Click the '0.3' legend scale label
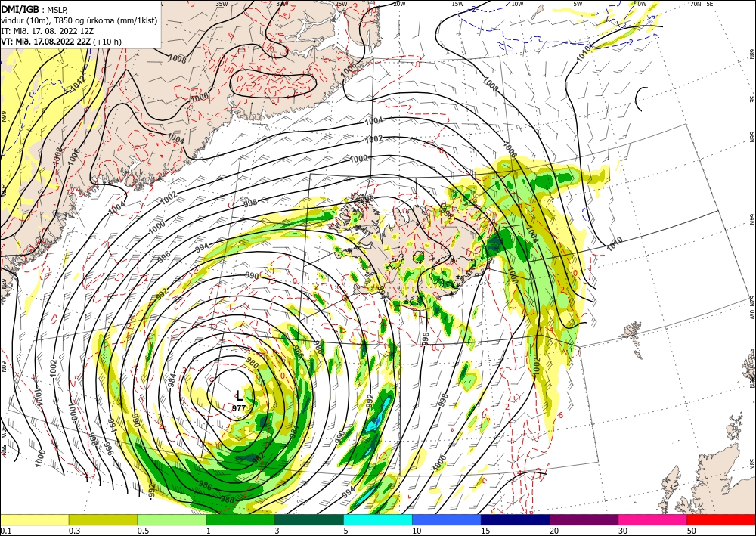The height and width of the screenshot is (536, 756). click(74, 531)
